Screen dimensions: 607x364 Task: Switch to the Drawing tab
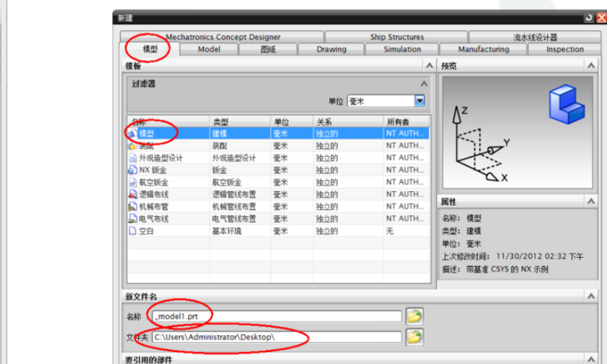pyautogui.click(x=332, y=49)
